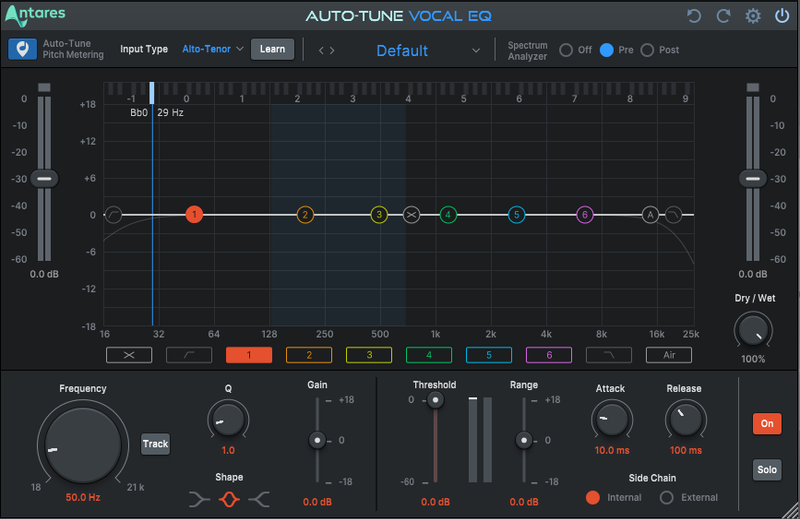Click the 100 ms release value
Screen dimensions: 800x519
point(686,451)
